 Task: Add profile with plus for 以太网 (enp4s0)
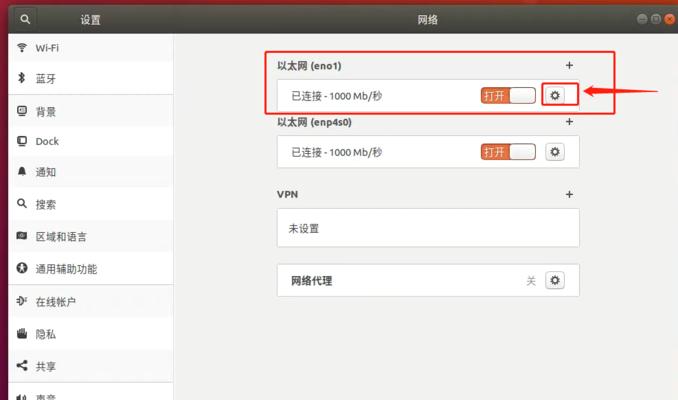(569, 122)
